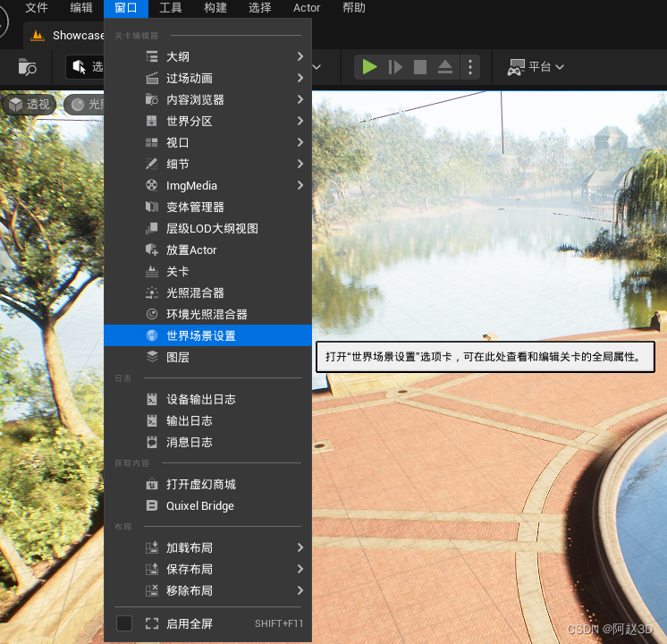Open play options three-dot menu
This screenshot has height=644, width=667.
470,67
